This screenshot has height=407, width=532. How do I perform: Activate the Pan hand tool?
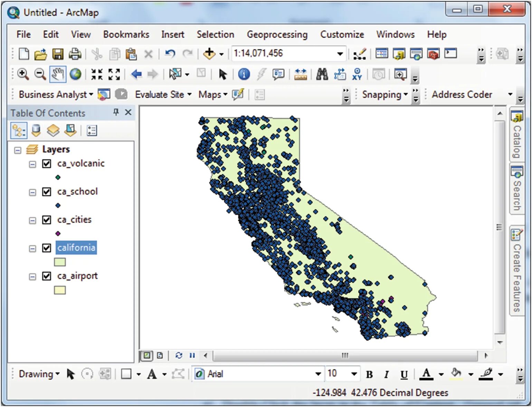58,74
